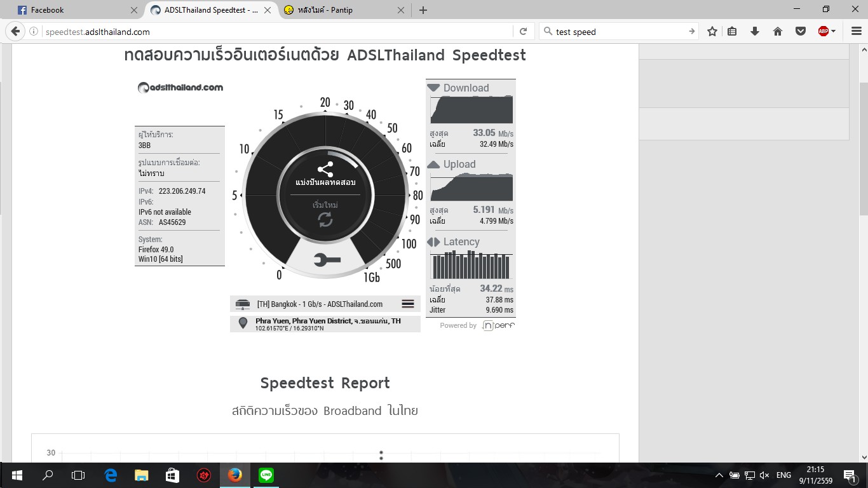Viewport: 868px width, 488px height.
Task: Click the download average 32.49 Mb/s
Action: [496, 144]
